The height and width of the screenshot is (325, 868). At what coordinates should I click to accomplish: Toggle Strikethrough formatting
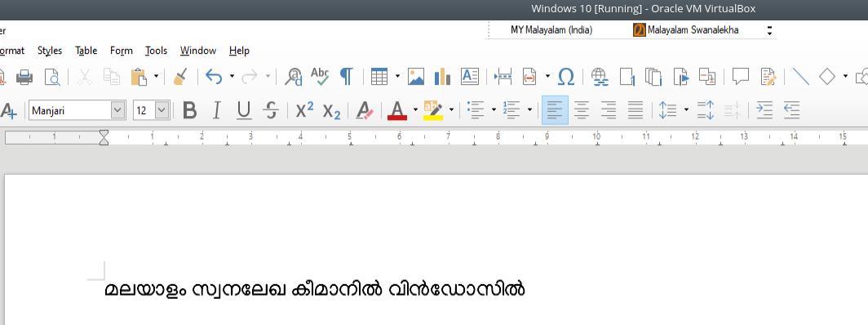(271, 111)
